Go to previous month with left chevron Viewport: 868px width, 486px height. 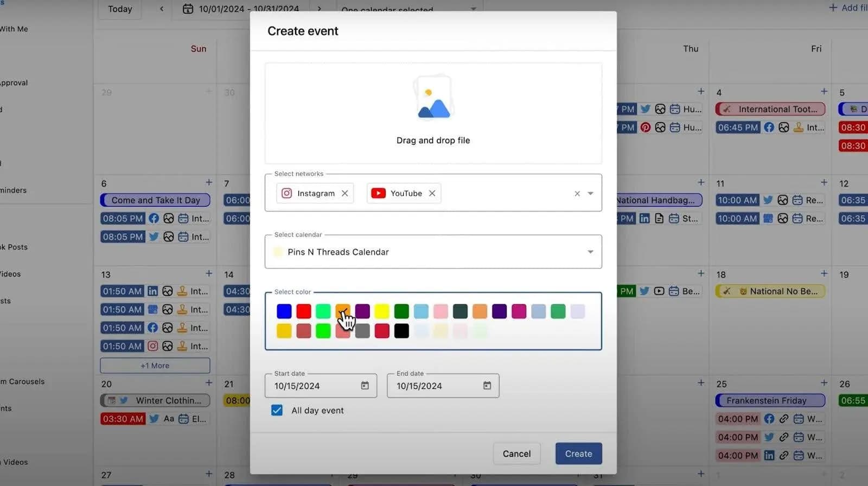click(x=162, y=9)
